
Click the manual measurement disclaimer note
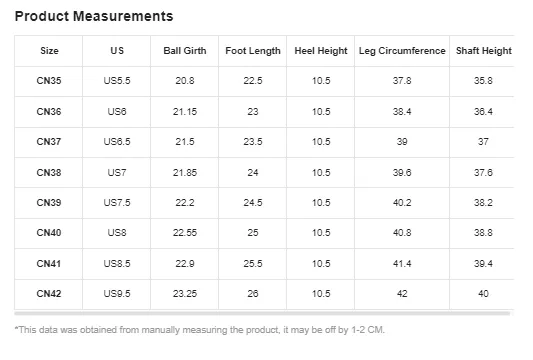point(200,330)
